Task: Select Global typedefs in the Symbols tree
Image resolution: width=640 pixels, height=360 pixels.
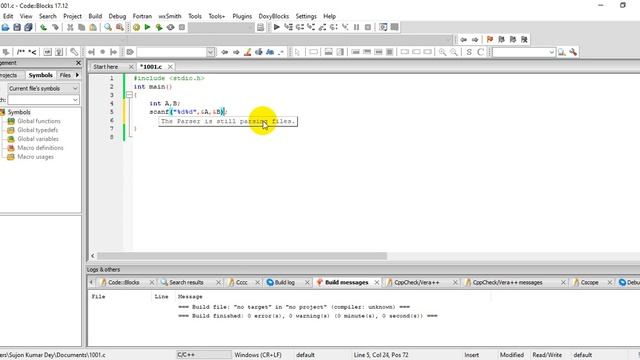Action: point(38,130)
